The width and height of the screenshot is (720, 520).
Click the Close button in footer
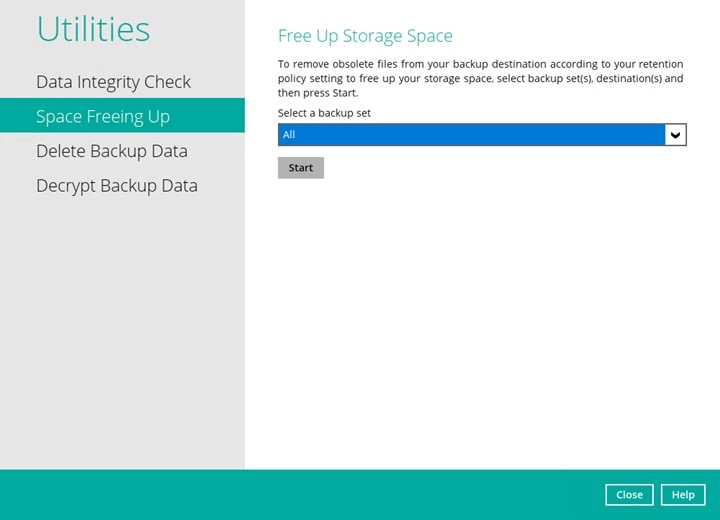pos(629,495)
